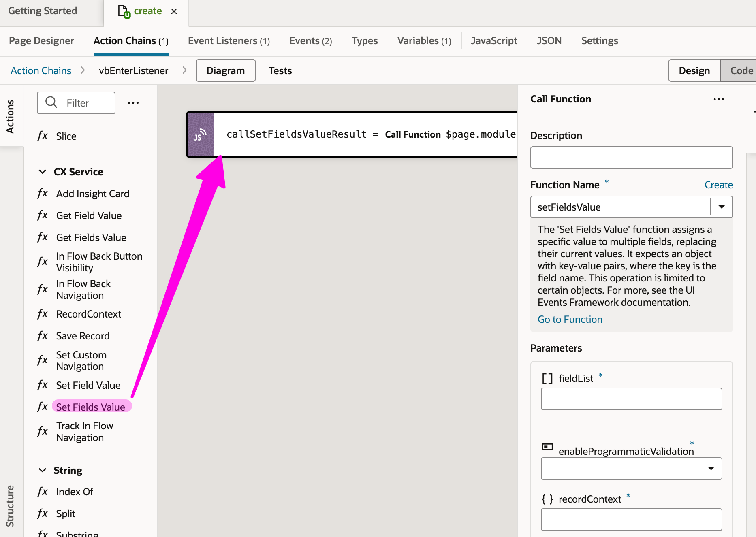Select the Set Custom Navigation action
This screenshot has height=537, width=756.
click(81, 360)
